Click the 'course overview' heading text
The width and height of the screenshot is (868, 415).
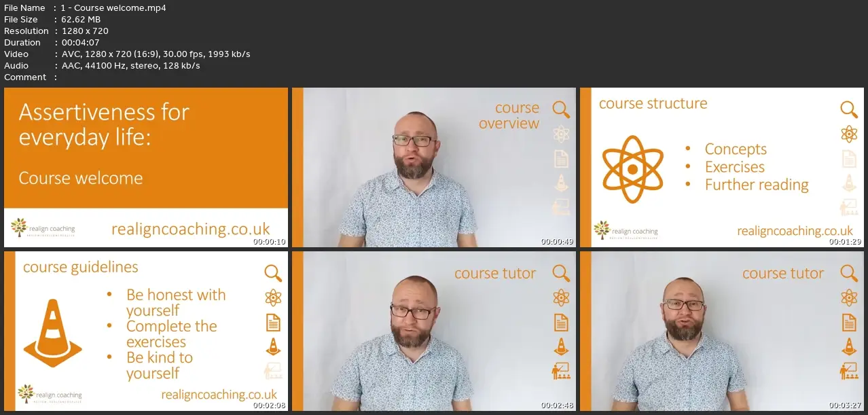pos(509,115)
